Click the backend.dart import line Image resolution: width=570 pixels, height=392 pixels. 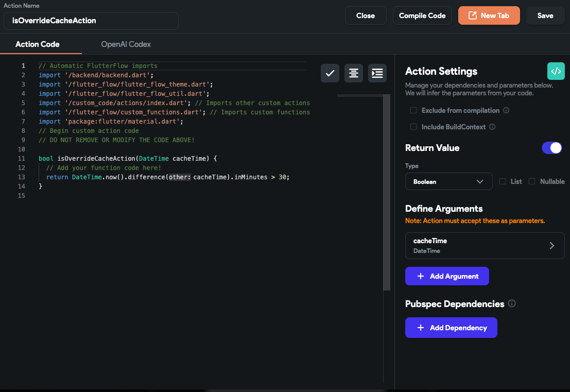(96, 75)
